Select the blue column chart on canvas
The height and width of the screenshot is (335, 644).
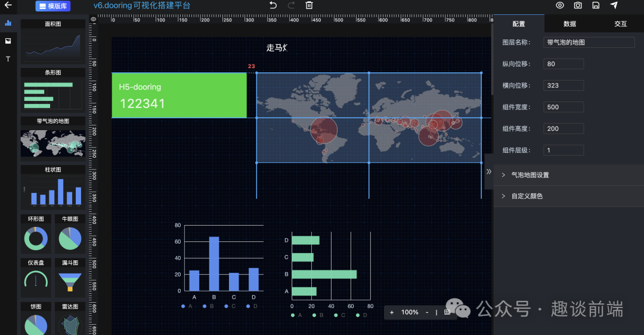pyautogui.click(x=219, y=266)
